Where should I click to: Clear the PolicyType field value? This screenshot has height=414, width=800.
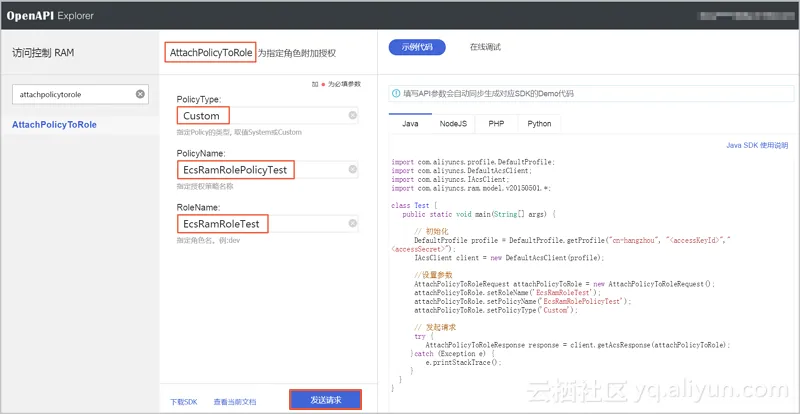click(x=353, y=115)
